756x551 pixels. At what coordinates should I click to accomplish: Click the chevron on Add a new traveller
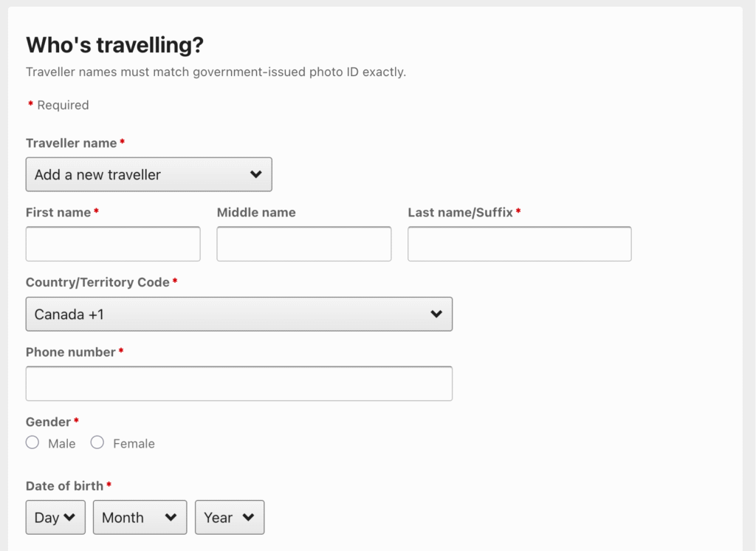click(255, 174)
